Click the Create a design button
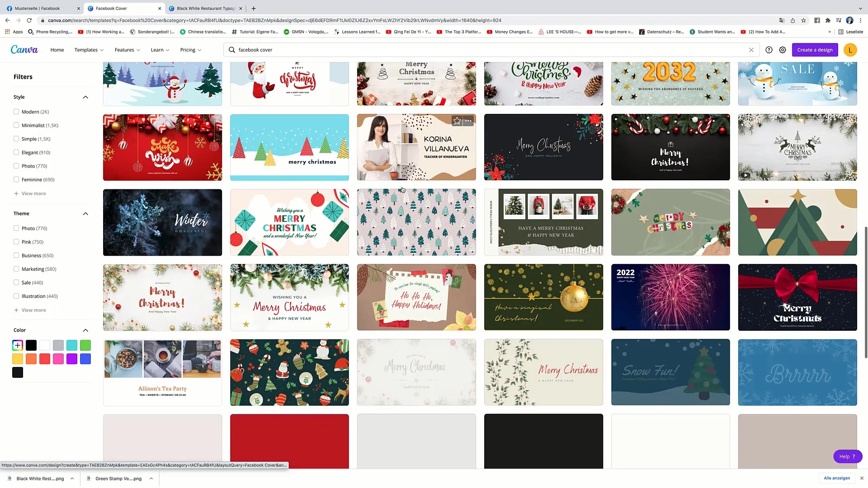The width and height of the screenshot is (868, 488). pyautogui.click(x=815, y=49)
